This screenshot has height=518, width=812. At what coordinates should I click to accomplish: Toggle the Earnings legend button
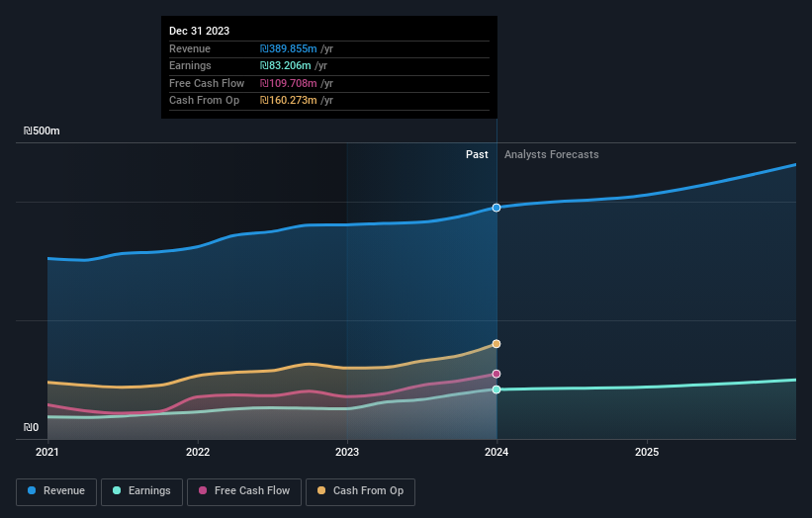pyautogui.click(x=141, y=491)
